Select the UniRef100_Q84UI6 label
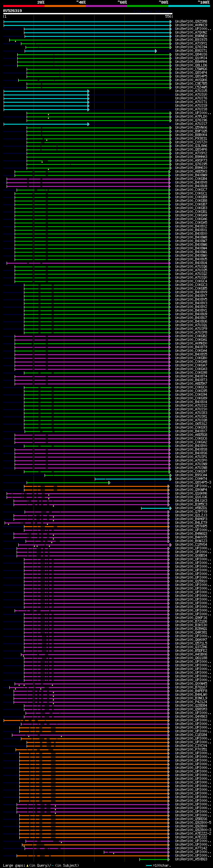 pyautogui.click(x=191, y=55)
